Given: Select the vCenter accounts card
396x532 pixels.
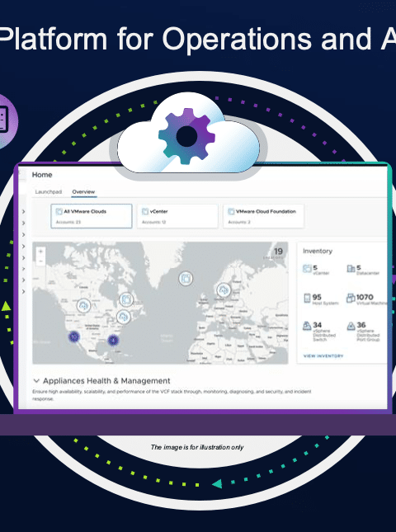Looking at the screenshot, I should (177, 216).
